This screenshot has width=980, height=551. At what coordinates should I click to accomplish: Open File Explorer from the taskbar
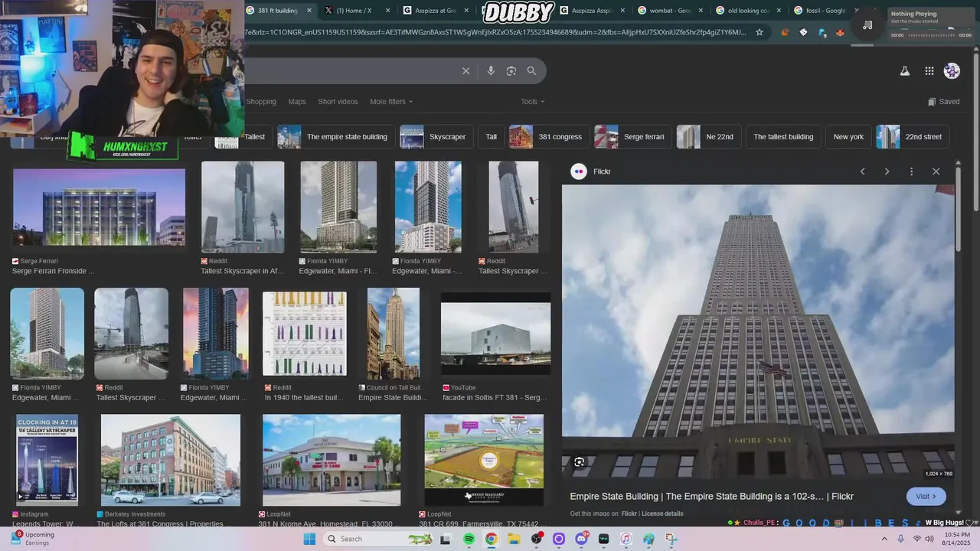514,540
